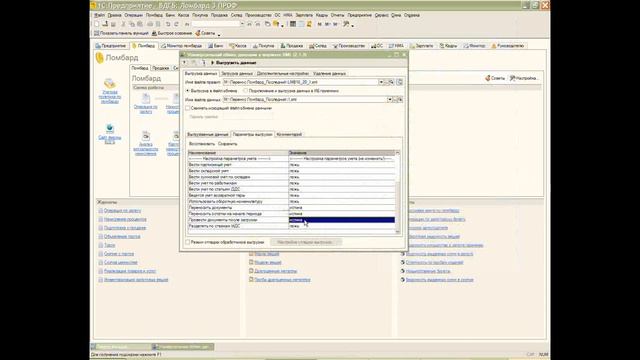This screenshot has width=640, height=360.
Task: Open 'Инвентаризация залоговых вещей' link
Action: [x=136, y=280]
